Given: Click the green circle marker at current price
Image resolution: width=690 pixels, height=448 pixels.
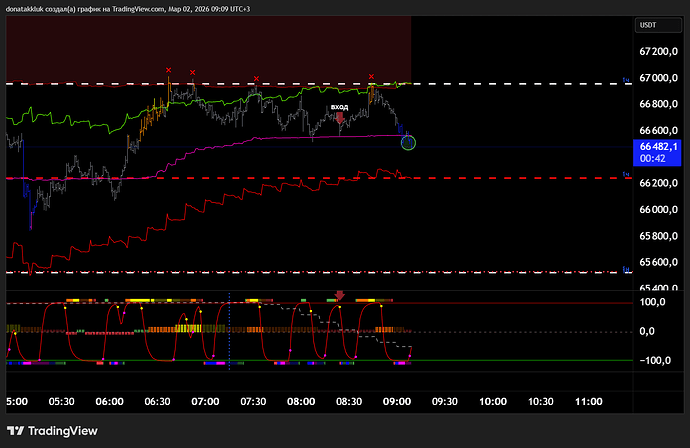Looking at the screenshot, I should click(408, 142).
